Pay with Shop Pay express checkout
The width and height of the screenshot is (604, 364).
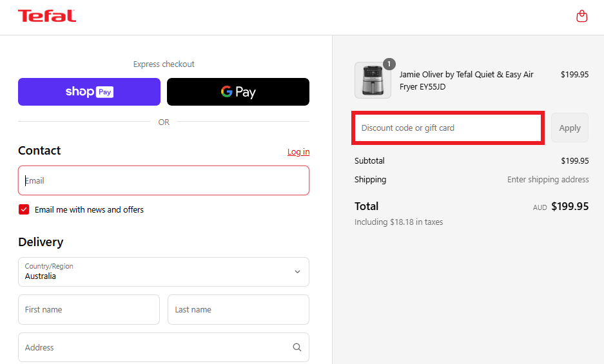[90, 91]
